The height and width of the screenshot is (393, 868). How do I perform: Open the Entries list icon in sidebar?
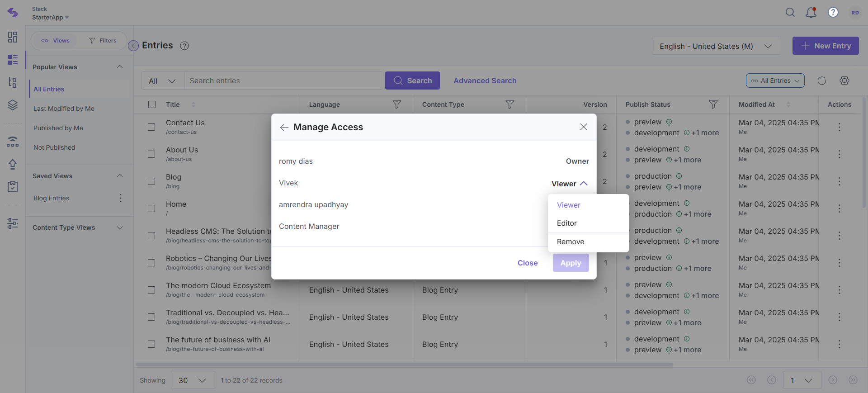(13, 60)
